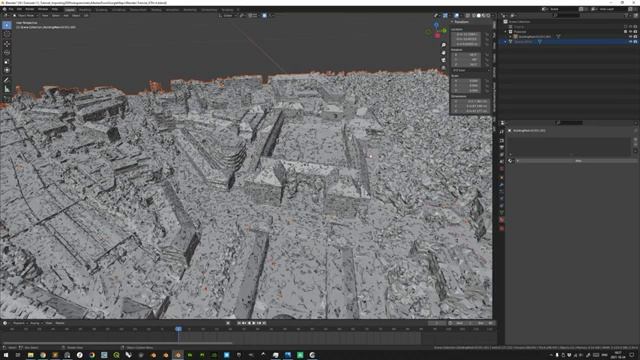Click the Location X value field

point(467,34)
